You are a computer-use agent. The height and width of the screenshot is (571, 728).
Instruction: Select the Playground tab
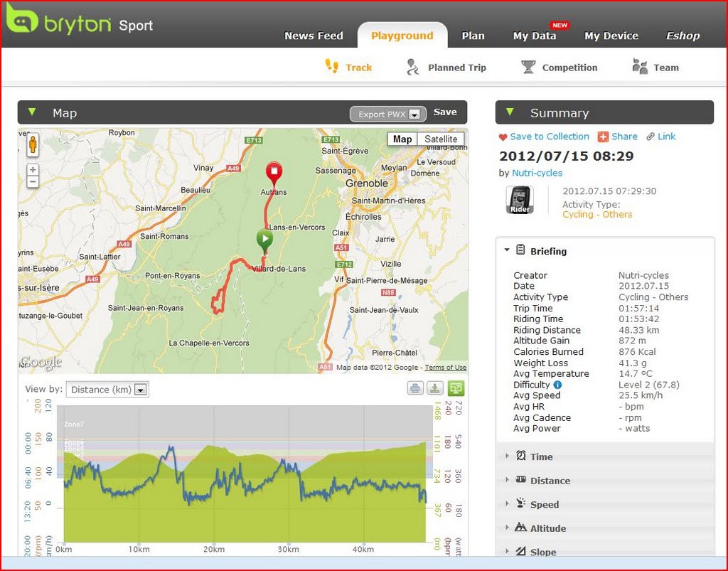pos(402,36)
